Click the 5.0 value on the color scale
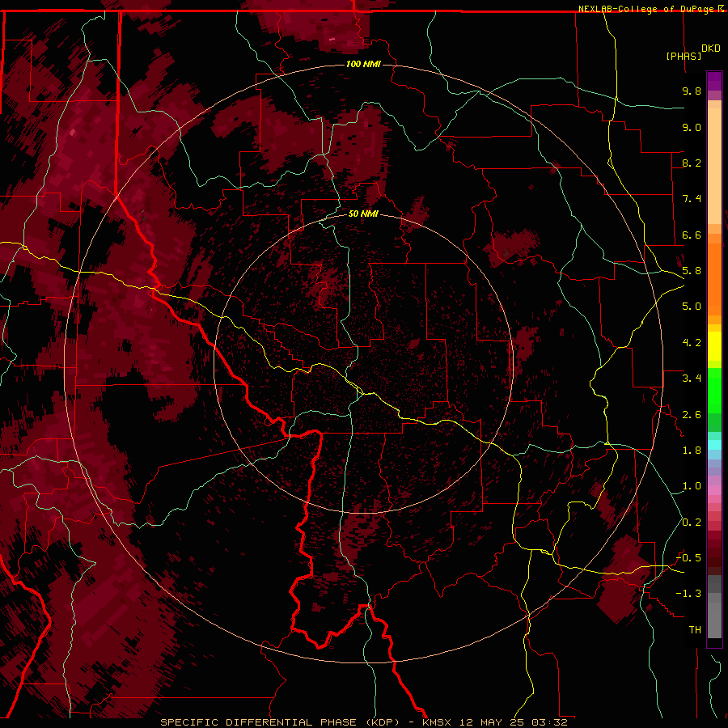Image resolution: width=728 pixels, height=728 pixels. [692, 307]
